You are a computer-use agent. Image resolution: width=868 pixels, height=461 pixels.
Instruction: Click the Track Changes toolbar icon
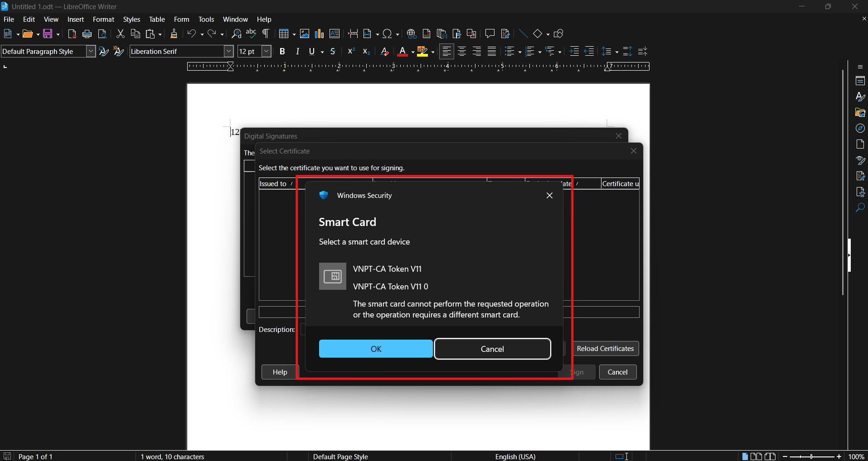[x=505, y=34]
